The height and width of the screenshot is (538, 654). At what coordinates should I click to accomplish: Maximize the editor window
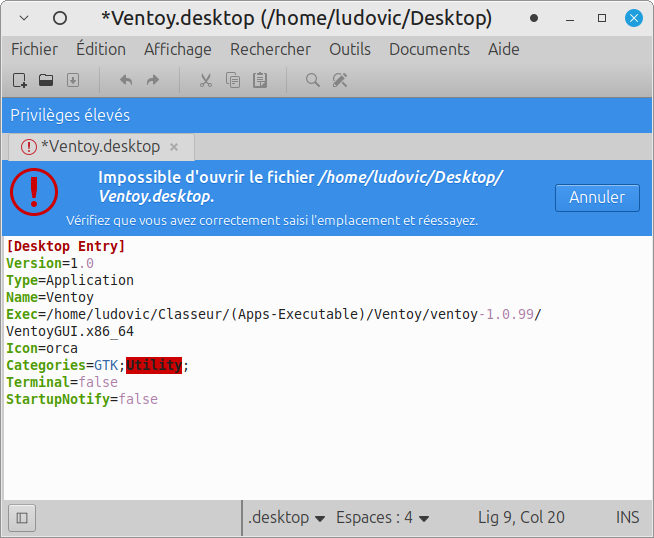tap(602, 18)
